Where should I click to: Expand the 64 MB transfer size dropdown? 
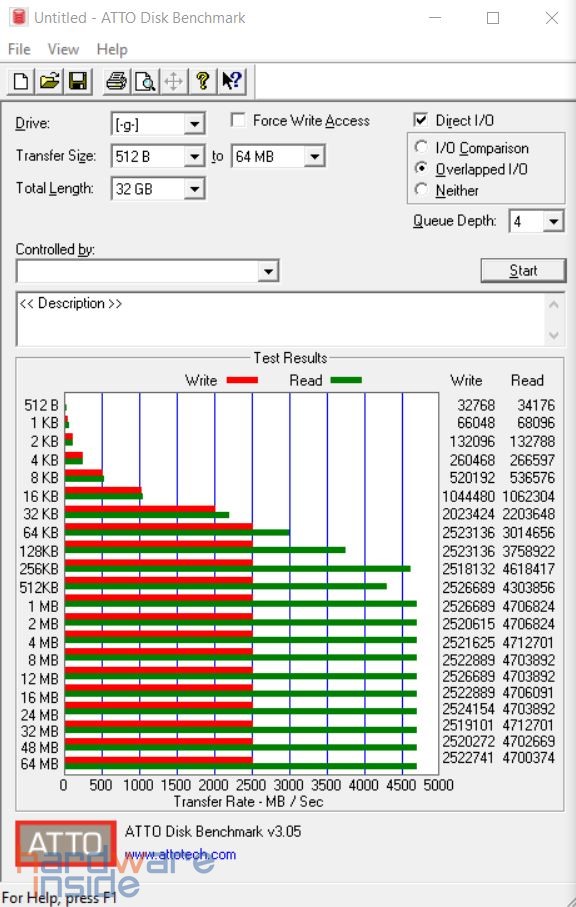315,156
